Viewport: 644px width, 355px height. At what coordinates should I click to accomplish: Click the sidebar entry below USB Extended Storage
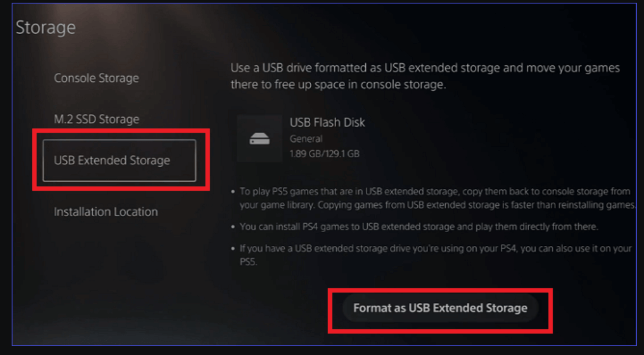[105, 212]
